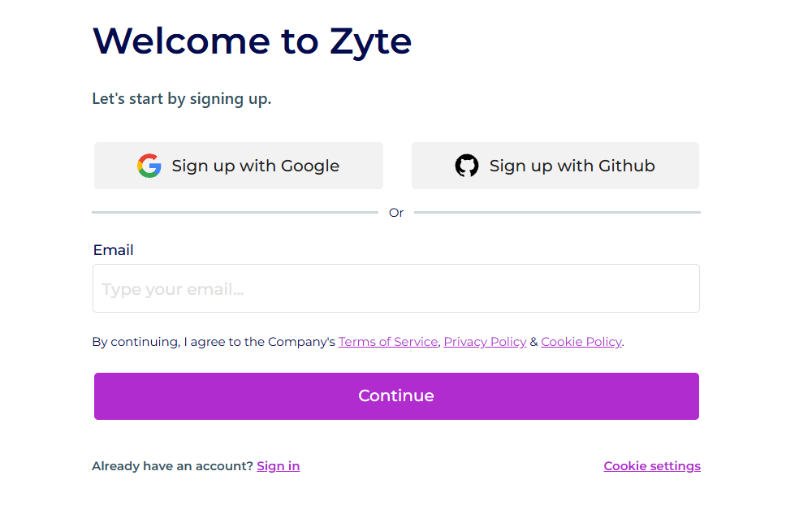Click the divider line left of "Or"
This screenshot has width=812, height=510.
235,213
